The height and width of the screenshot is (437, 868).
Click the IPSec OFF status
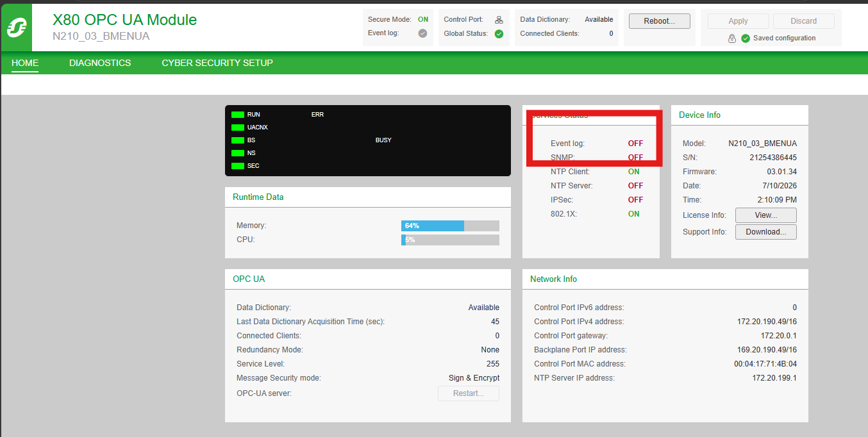[635, 200]
